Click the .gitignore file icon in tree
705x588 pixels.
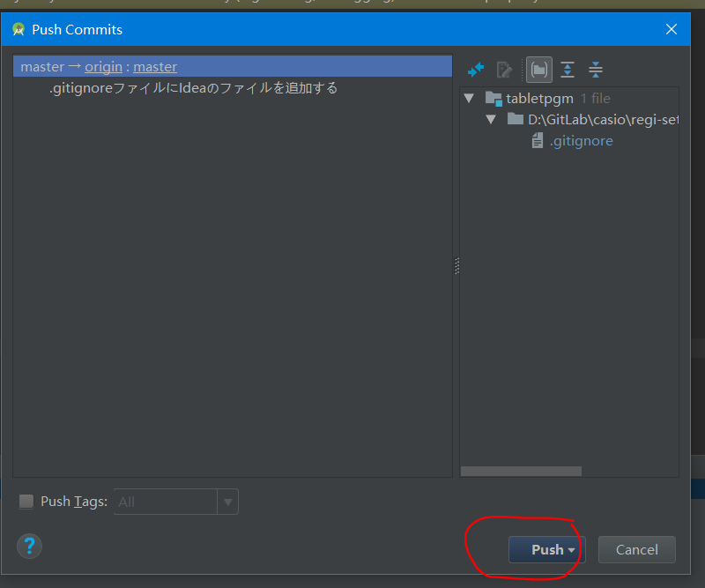tap(537, 141)
